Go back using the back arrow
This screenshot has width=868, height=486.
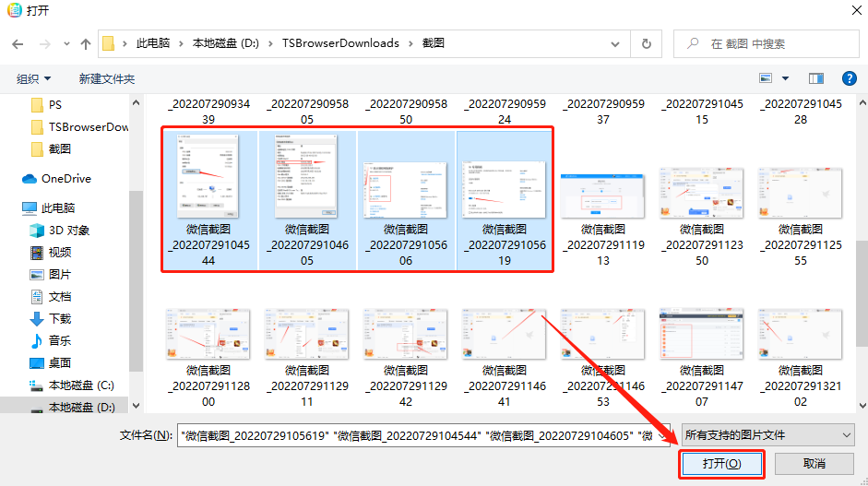[x=18, y=44]
